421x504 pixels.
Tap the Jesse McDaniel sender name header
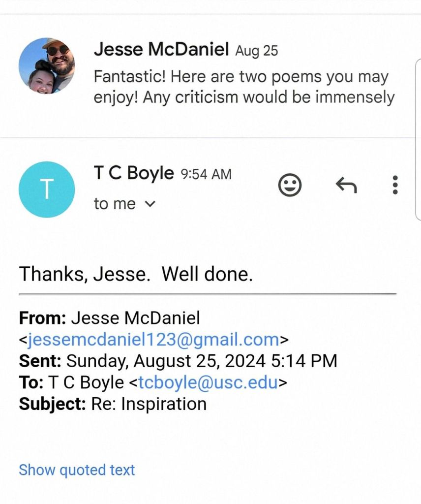point(161,50)
